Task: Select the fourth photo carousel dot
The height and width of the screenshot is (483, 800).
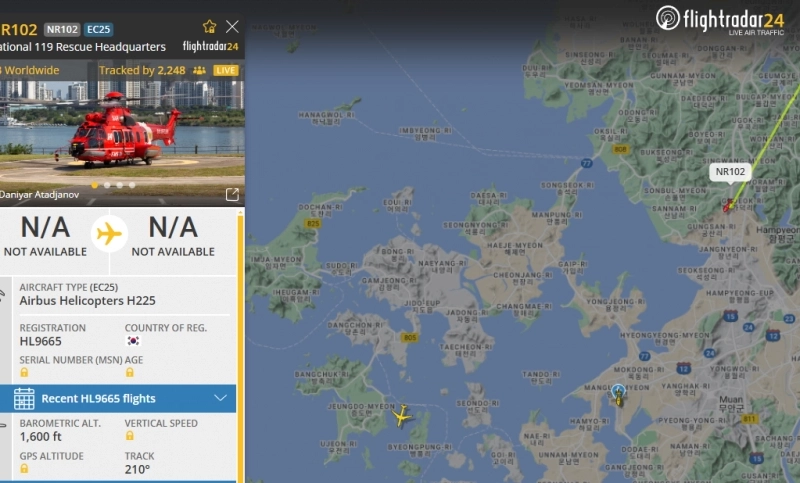Action: 132,185
